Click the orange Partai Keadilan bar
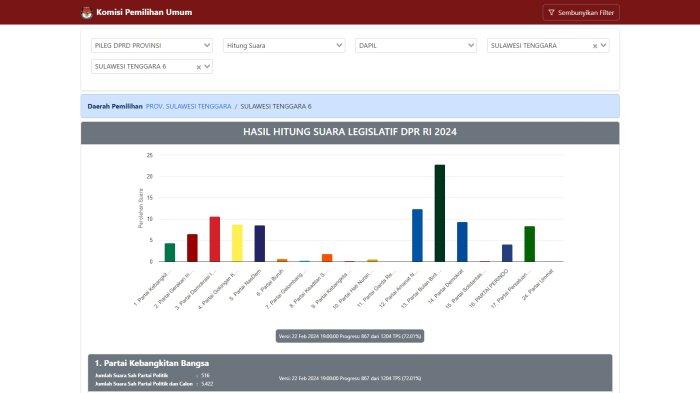This screenshot has width=700, height=393. 327,258
